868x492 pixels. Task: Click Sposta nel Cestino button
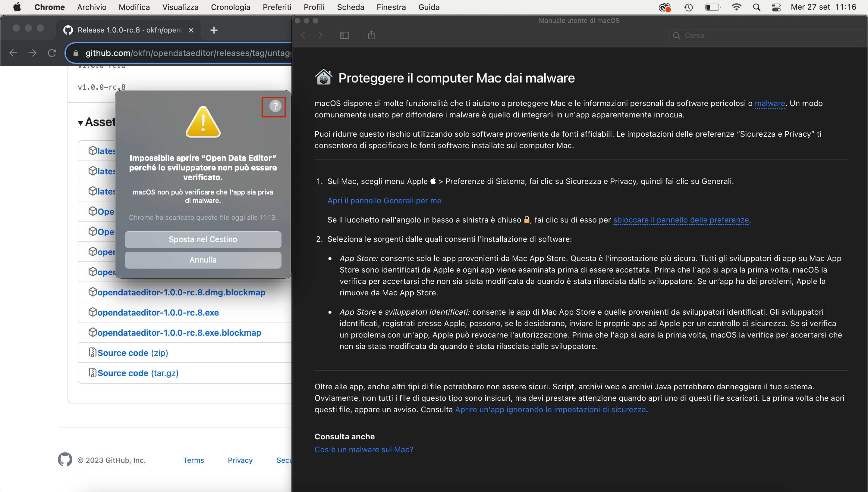click(203, 239)
